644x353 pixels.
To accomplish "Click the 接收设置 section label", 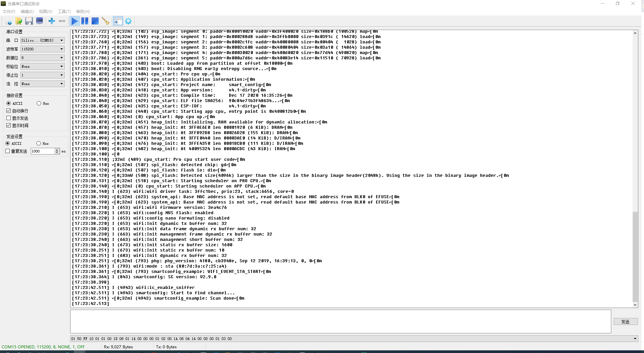I will click(14, 95).
